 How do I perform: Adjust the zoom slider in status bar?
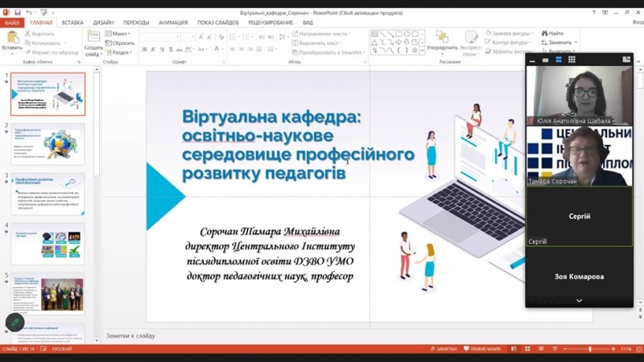pyautogui.click(x=590, y=349)
